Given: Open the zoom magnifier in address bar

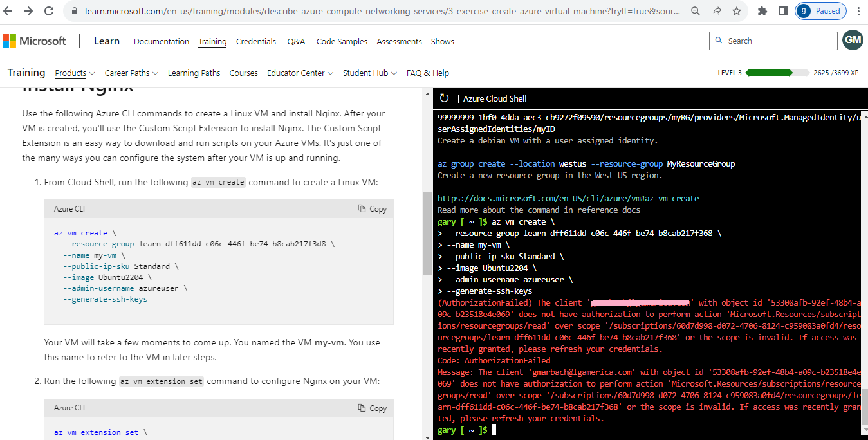Looking at the screenshot, I should [696, 11].
